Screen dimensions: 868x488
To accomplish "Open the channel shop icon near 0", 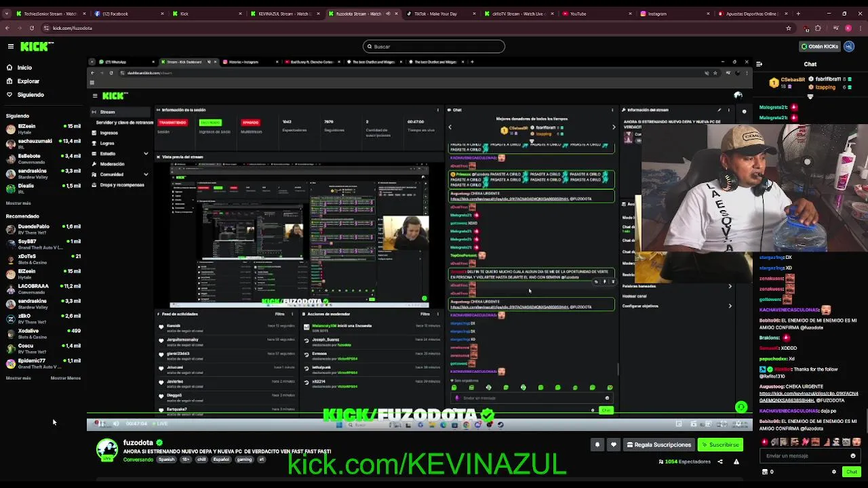I will [766, 472].
